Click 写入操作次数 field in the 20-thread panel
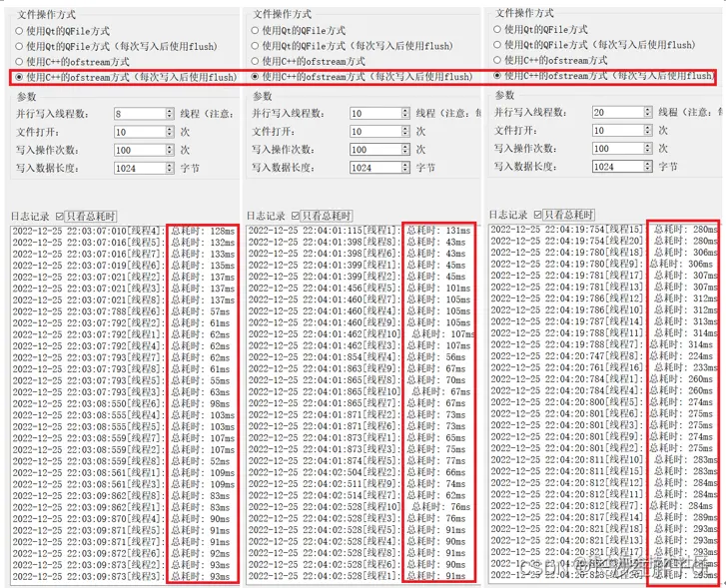The width and height of the screenshot is (726, 588). pyautogui.click(x=622, y=148)
